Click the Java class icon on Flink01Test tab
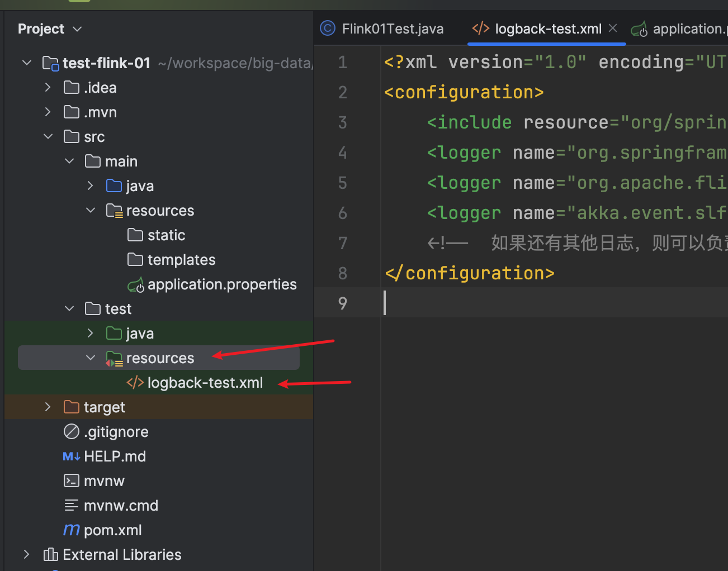Viewport: 728px width, 571px height. [x=328, y=28]
